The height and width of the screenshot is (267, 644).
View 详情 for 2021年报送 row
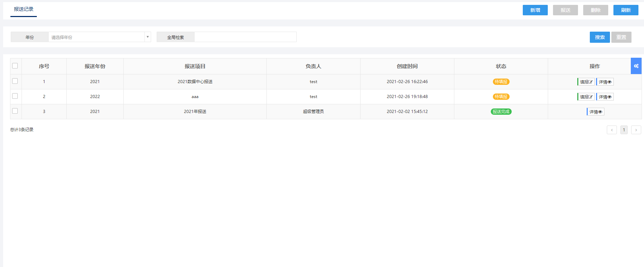(596, 112)
